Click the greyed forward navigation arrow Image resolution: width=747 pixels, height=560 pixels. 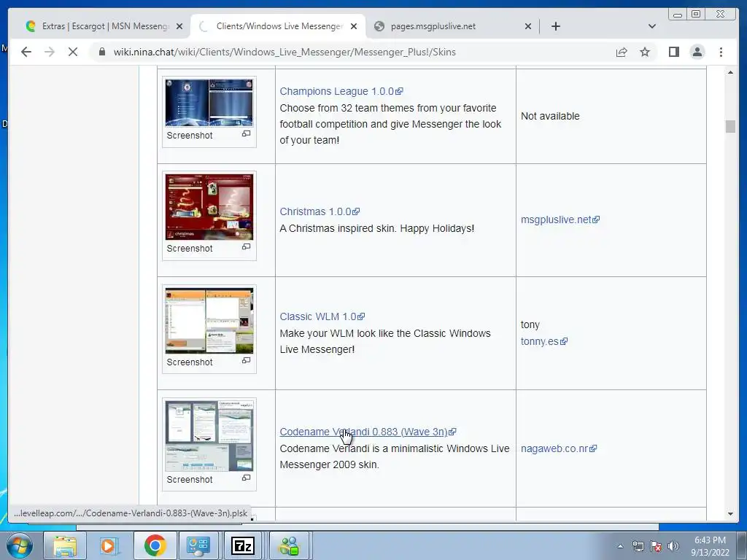pyautogui.click(x=50, y=52)
